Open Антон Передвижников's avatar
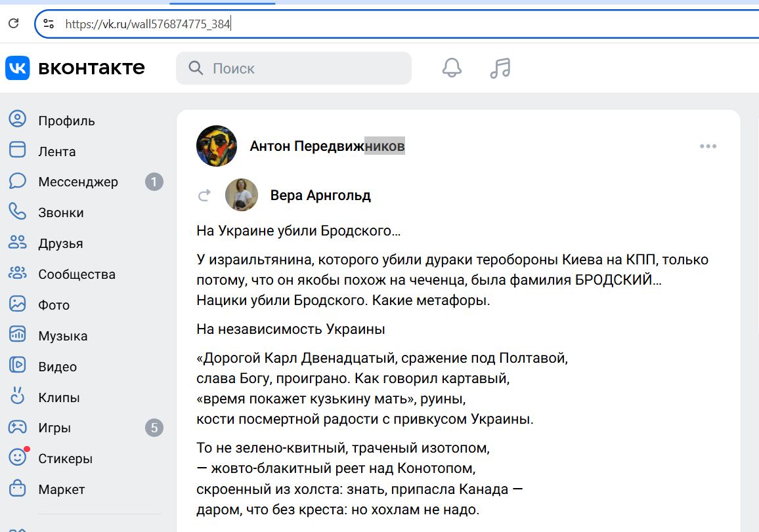The height and width of the screenshot is (532, 759). [217, 146]
